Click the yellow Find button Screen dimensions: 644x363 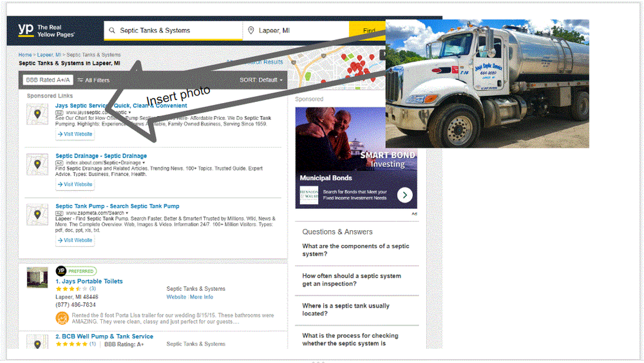coord(368,30)
